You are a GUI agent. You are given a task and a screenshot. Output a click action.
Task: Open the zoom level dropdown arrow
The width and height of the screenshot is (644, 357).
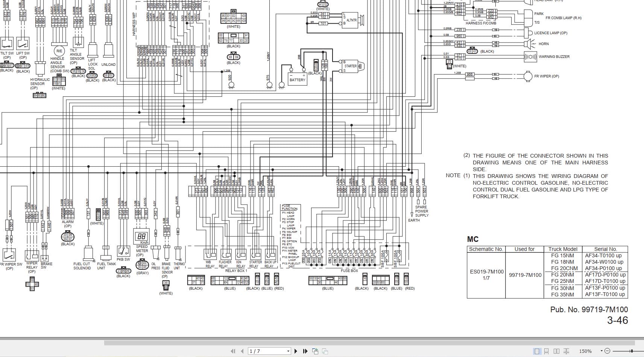[x=602, y=351]
